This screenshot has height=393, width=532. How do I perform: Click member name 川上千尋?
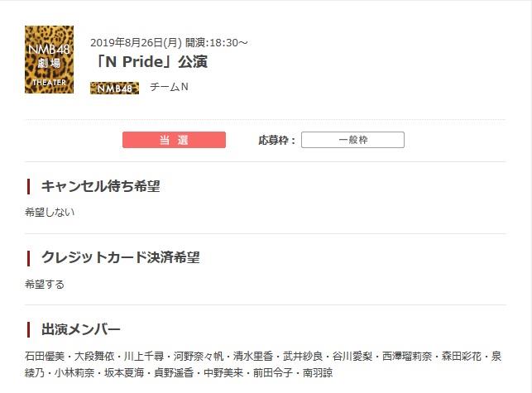[144, 357]
